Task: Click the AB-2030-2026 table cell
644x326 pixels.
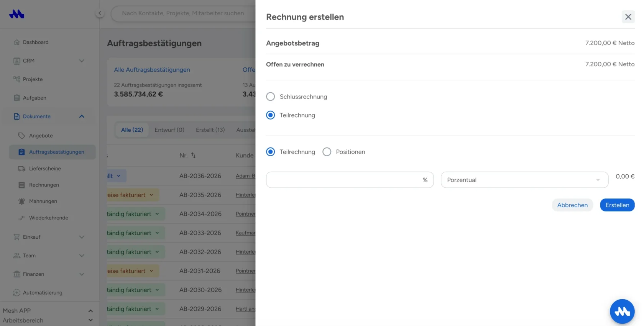Action: (200, 290)
